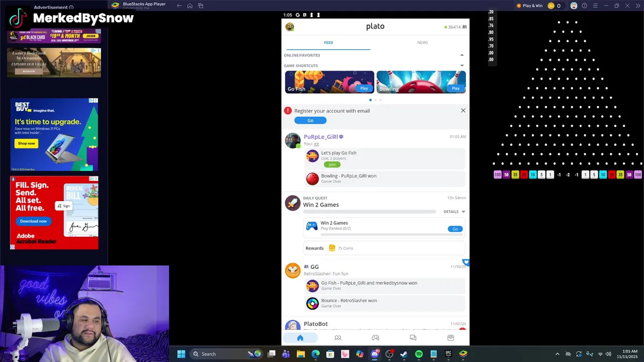Screen dimensions: 644x362
Task: Open the Games controller tab in bottom bar
Action: (x=375, y=338)
